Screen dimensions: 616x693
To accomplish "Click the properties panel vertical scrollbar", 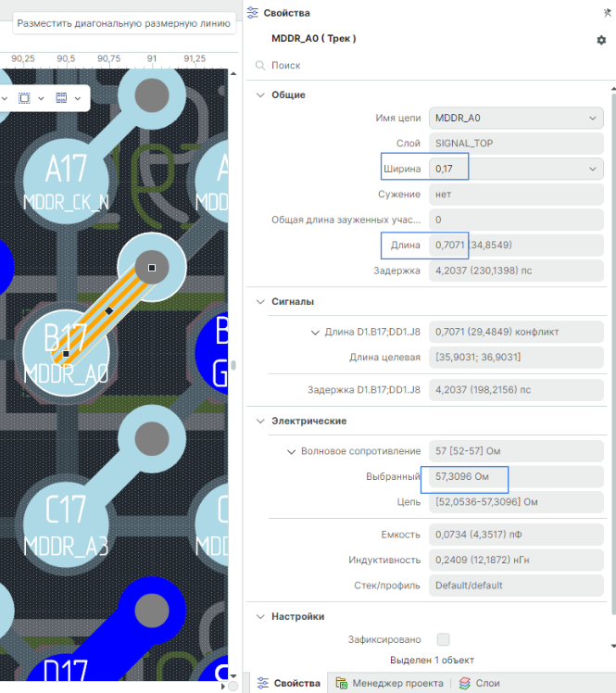I will point(613,354).
